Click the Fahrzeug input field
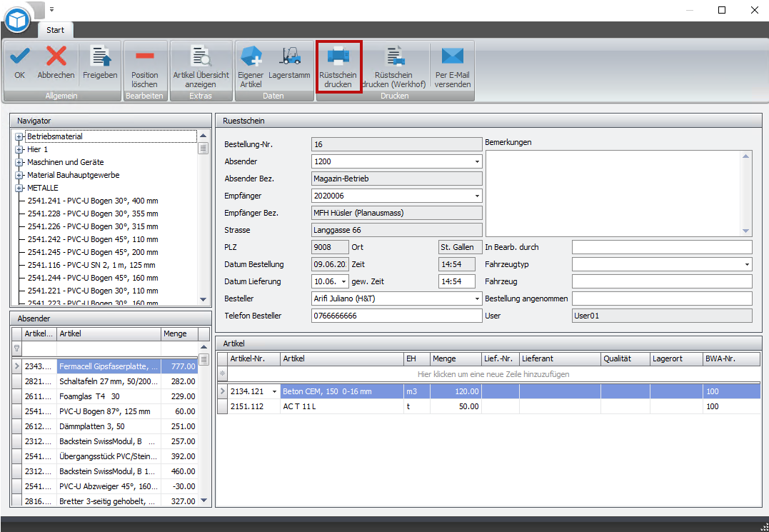Viewport: 769px width, 532px height. point(662,281)
